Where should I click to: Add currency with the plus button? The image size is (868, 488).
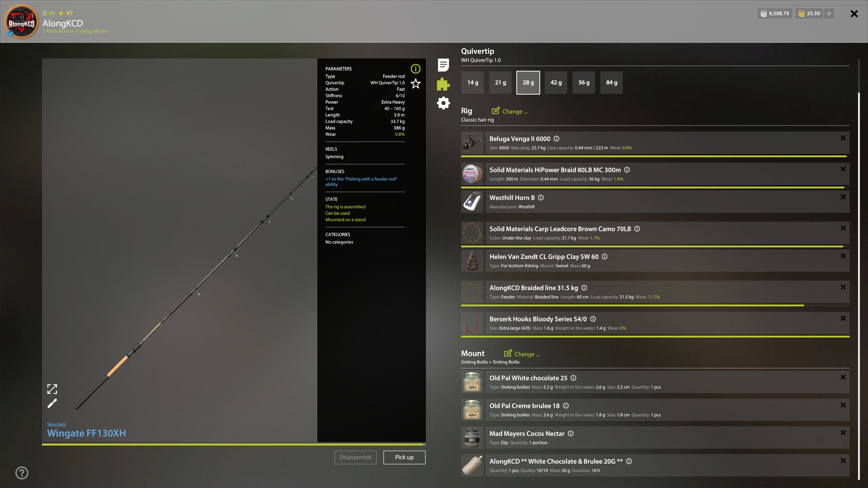click(829, 14)
